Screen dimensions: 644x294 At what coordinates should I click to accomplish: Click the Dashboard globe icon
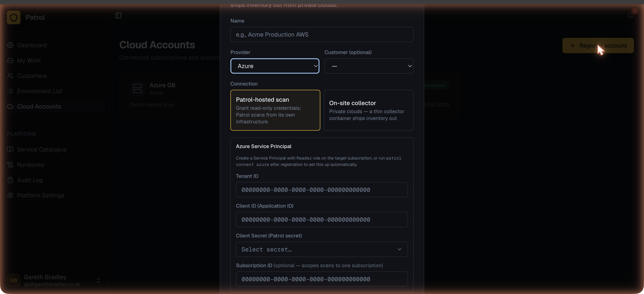click(10, 45)
